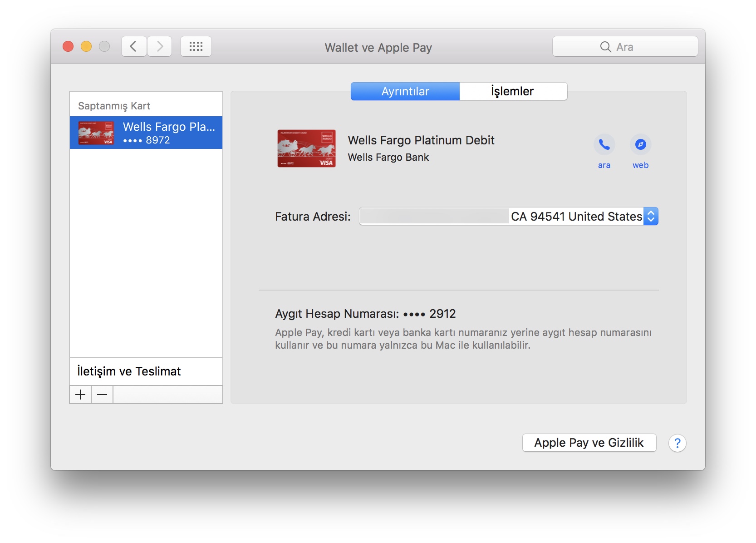Switch to the İşlemler tab
This screenshot has height=543, width=756.
tap(513, 91)
